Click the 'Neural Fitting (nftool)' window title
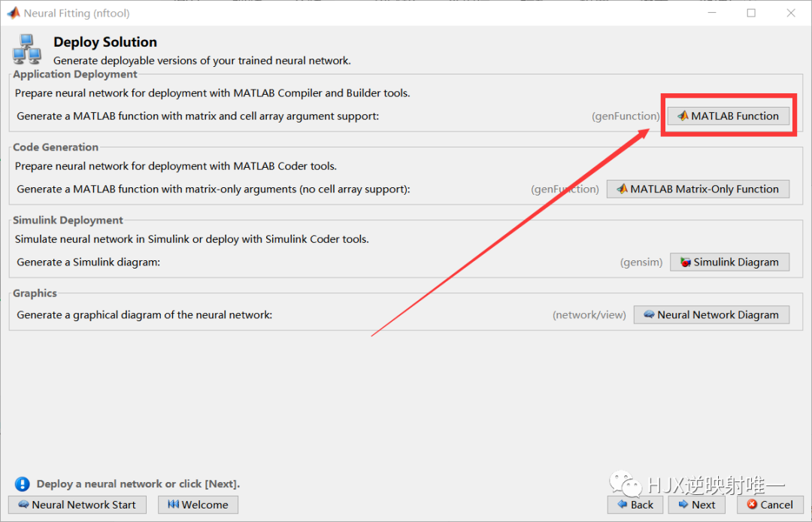The width and height of the screenshot is (812, 522). coord(77,14)
